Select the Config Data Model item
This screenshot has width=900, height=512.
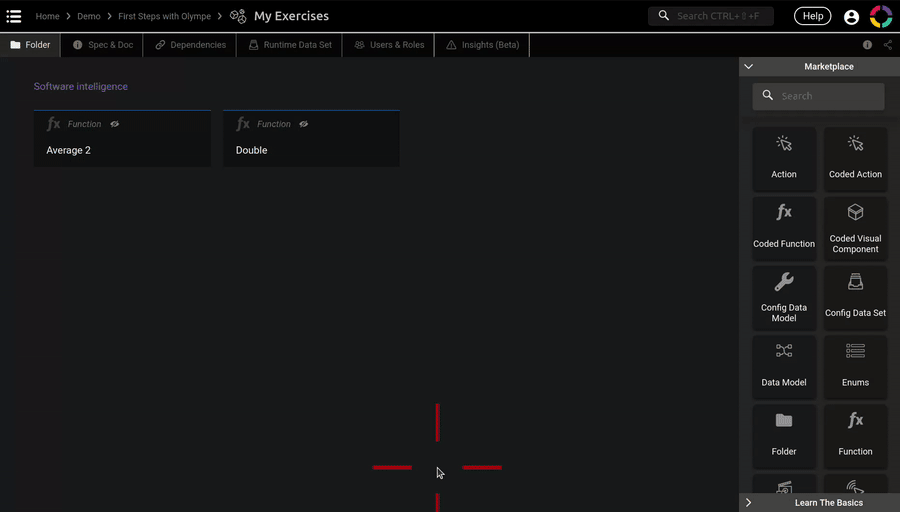point(784,297)
